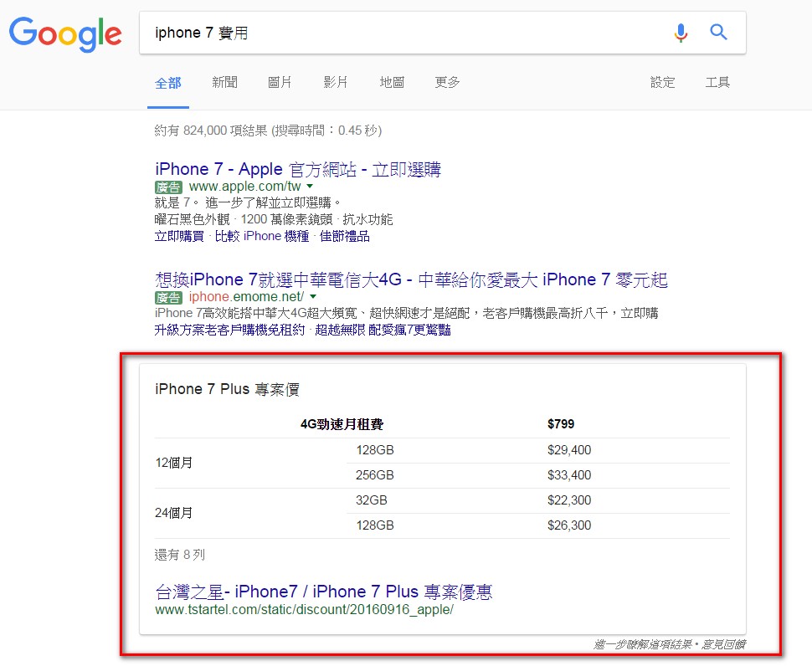Open 設定 settings menu
Viewport: 812px width, 666px height.
[x=662, y=82]
